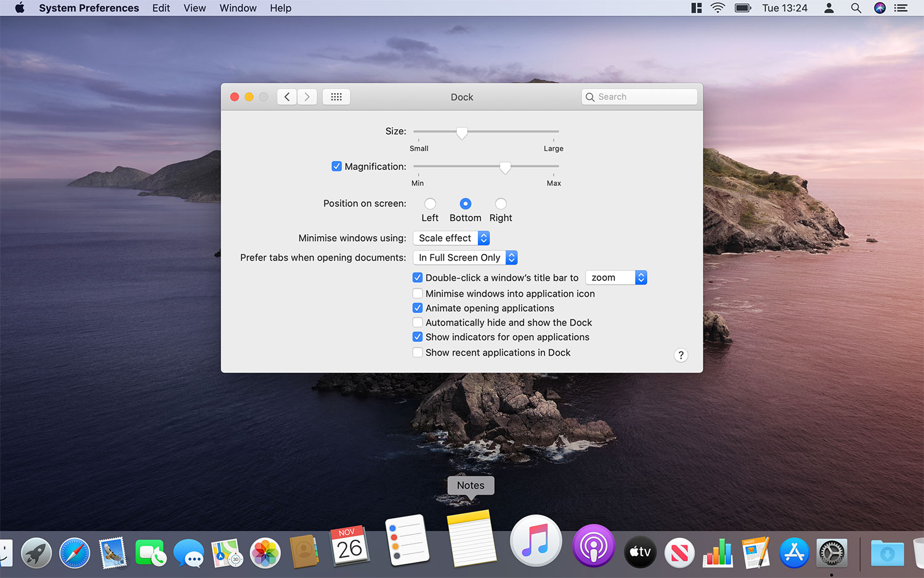The width and height of the screenshot is (924, 578).
Task: Open the Window menu
Action: tap(238, 8)
